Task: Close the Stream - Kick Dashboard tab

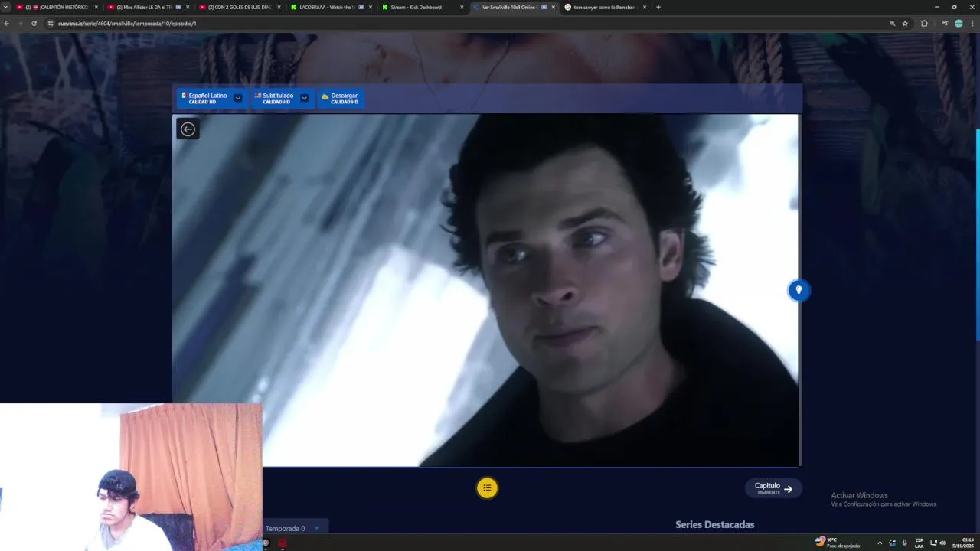Action: pos(462,7)
